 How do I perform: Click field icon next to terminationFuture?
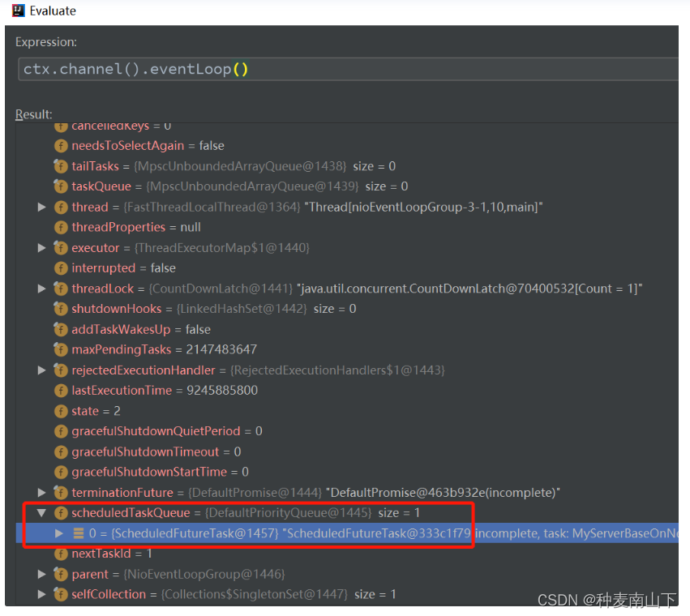[x=61, y=492]
